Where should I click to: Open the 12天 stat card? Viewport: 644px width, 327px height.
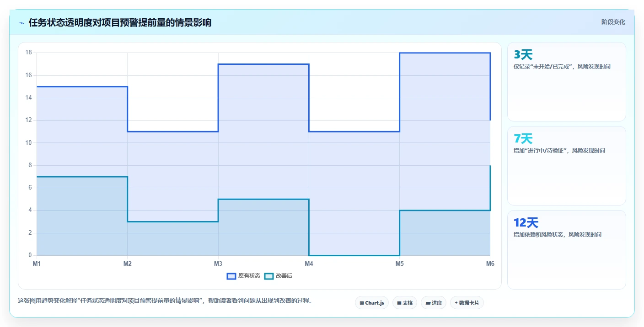567,250
